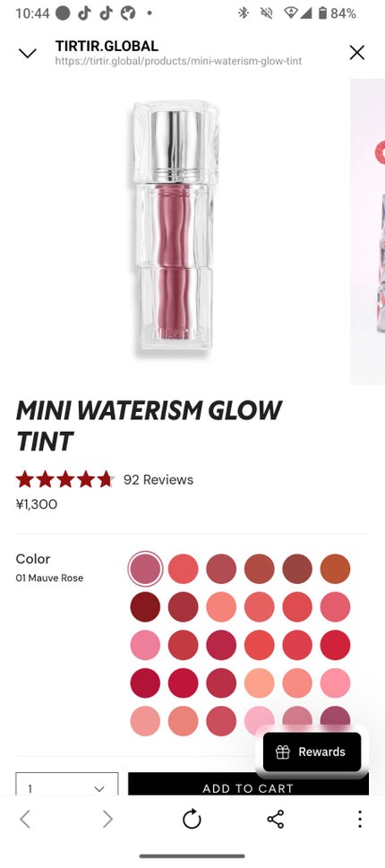
Task: Close the in-app browser
Action: [357, 53]
